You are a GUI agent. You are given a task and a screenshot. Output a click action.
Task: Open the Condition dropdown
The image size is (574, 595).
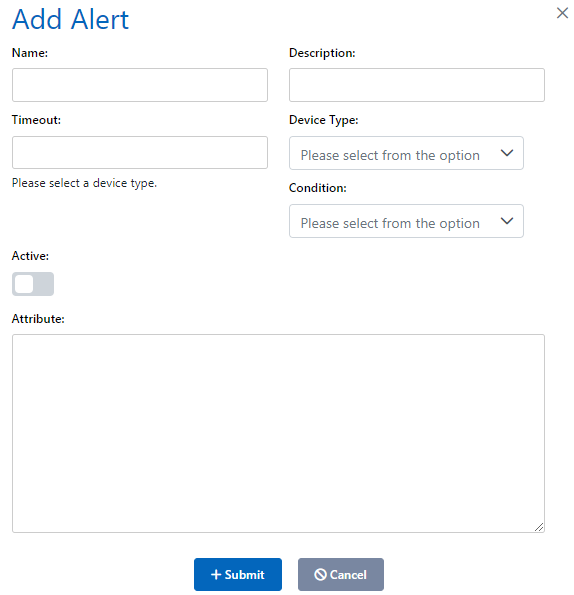tap(406, 221)
